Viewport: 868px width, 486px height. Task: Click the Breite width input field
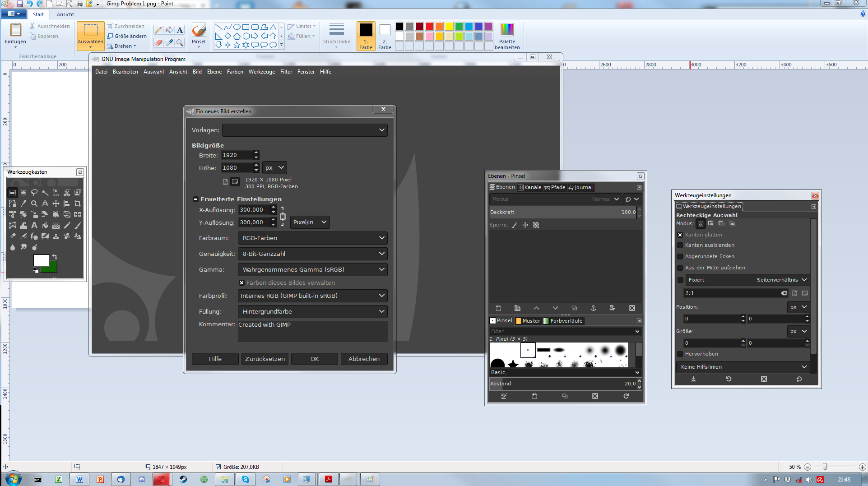237,155
